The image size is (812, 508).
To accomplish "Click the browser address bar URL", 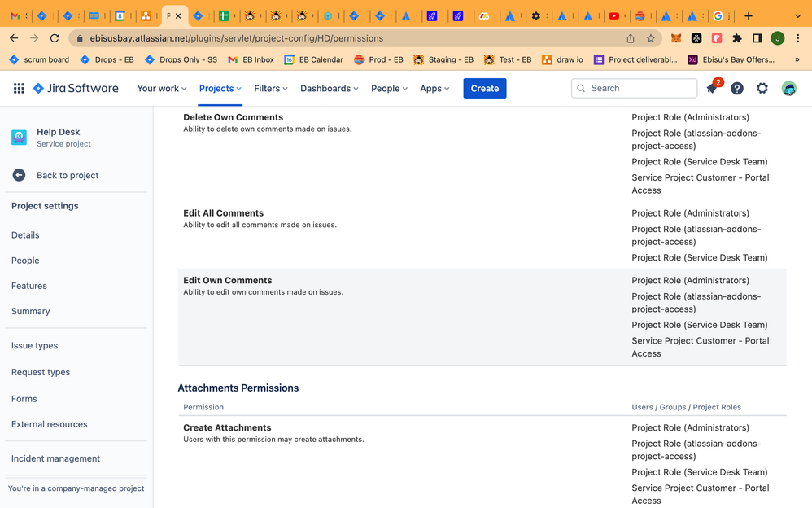I will click(x=237, y=38).
